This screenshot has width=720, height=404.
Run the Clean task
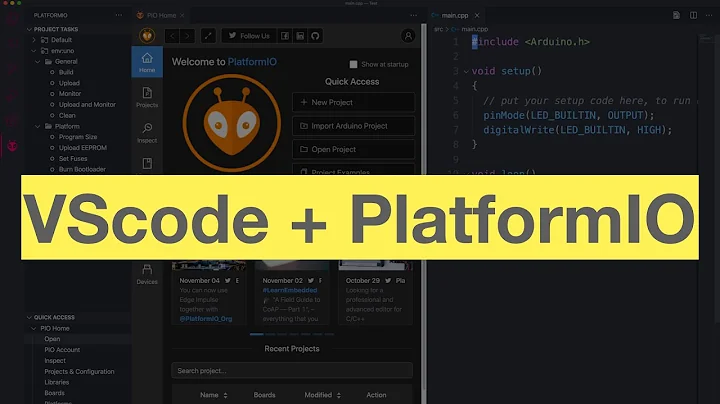pos(67,115)
